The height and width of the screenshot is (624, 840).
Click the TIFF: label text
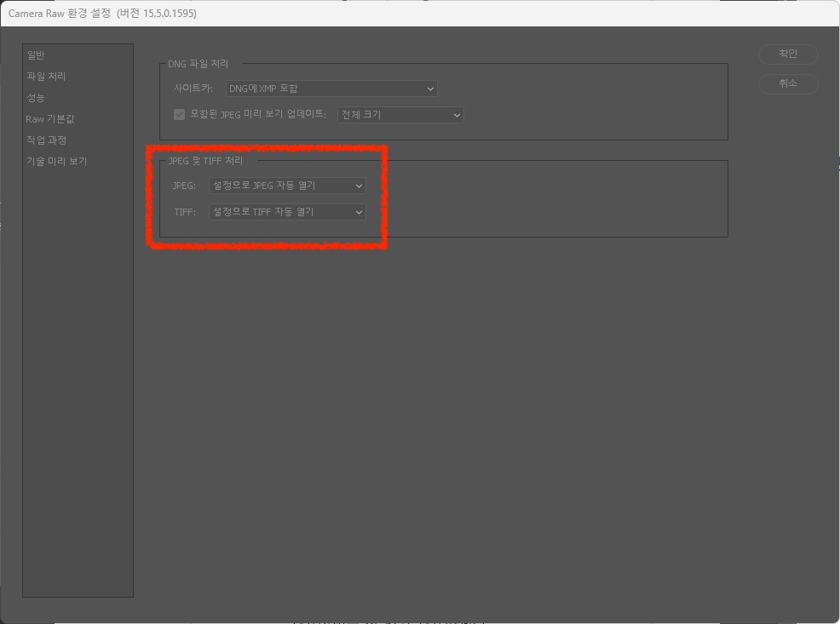pyautogui.click(x=185, y=212)
